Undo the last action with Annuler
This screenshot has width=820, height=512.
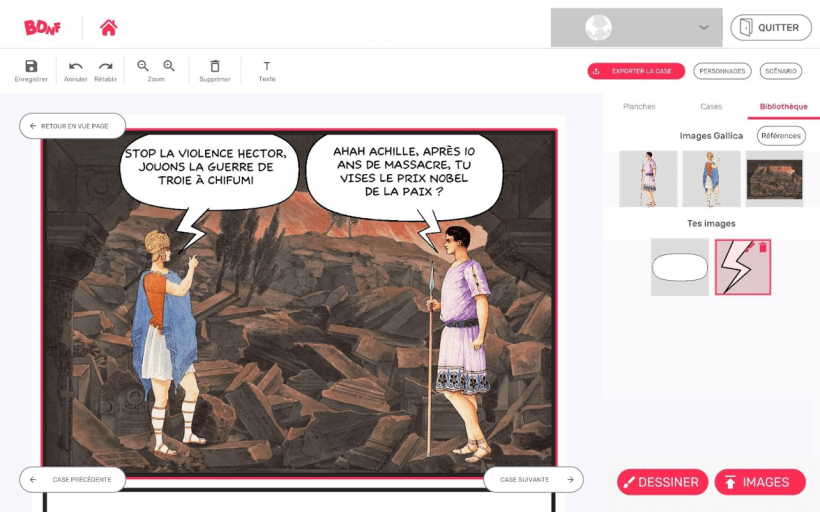tap(76, 67)
